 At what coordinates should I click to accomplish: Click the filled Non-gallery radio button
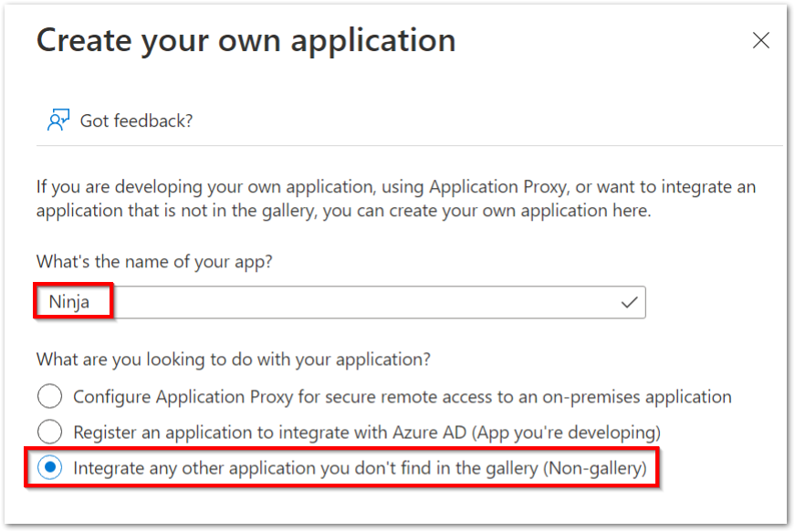tap(51, 468)
